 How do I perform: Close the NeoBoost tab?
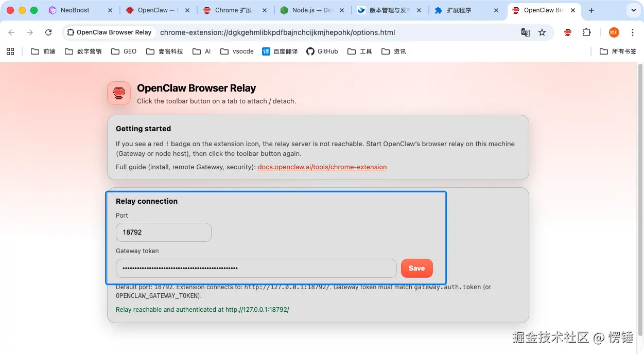tap(110, 10)
